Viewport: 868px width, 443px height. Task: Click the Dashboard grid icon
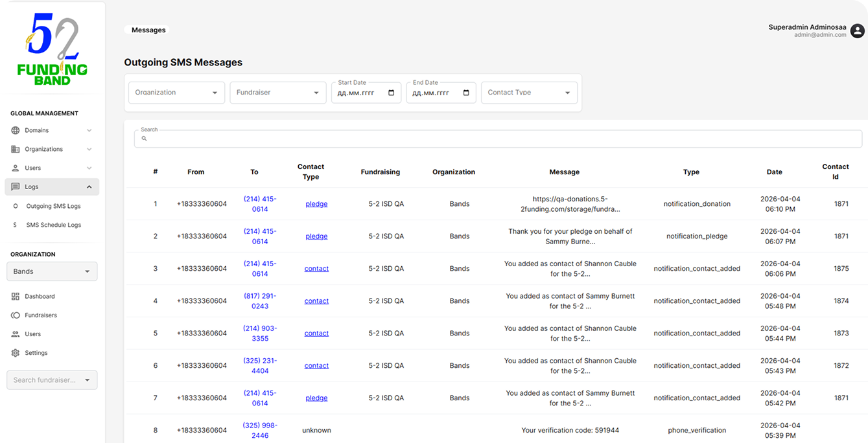[x=16, y=296]
